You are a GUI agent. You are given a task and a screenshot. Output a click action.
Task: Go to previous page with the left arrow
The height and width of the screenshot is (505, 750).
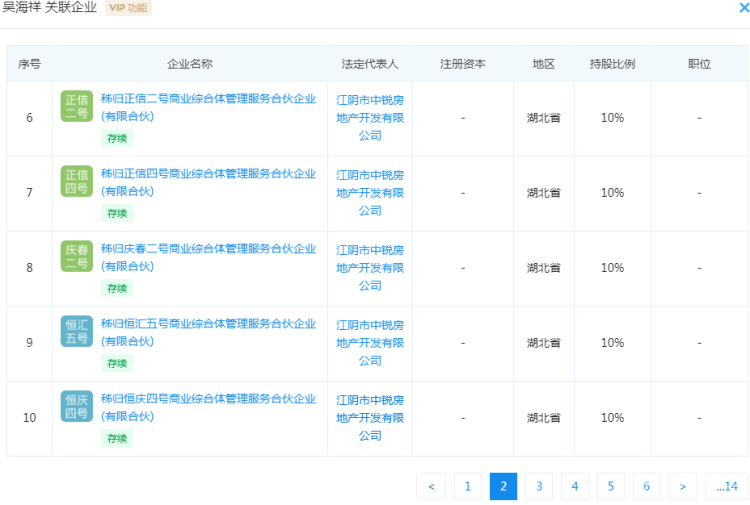click(431, 486)
